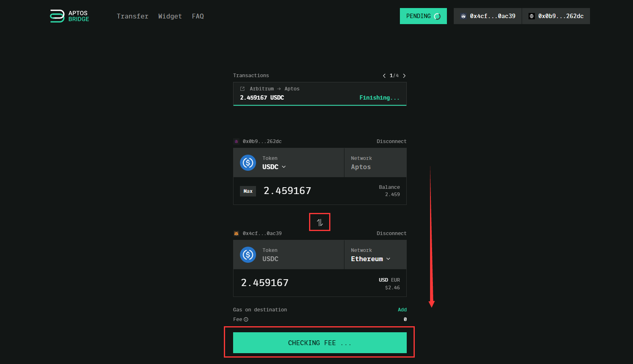Open the 0x4cf...0ac39 wallet in header
633x364 pixels.
click(x=488, y=16)
